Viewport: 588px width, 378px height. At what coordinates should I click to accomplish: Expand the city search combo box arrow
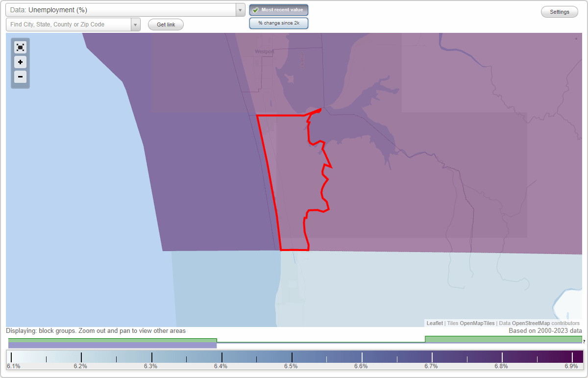pos(135,24)
